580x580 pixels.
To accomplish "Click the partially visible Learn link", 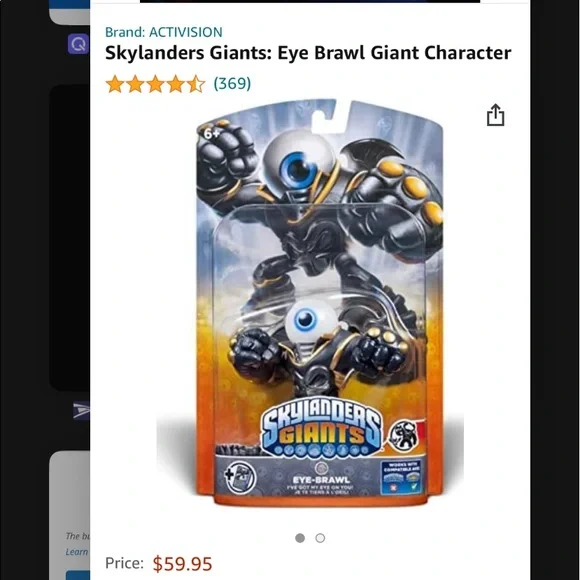I will (77, 552).
